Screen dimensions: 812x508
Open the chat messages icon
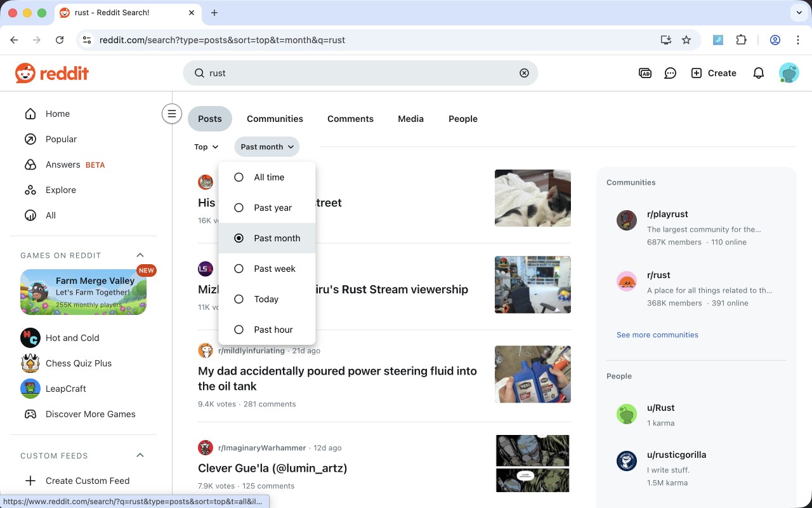pyautogui.click(x=670, y=73)
